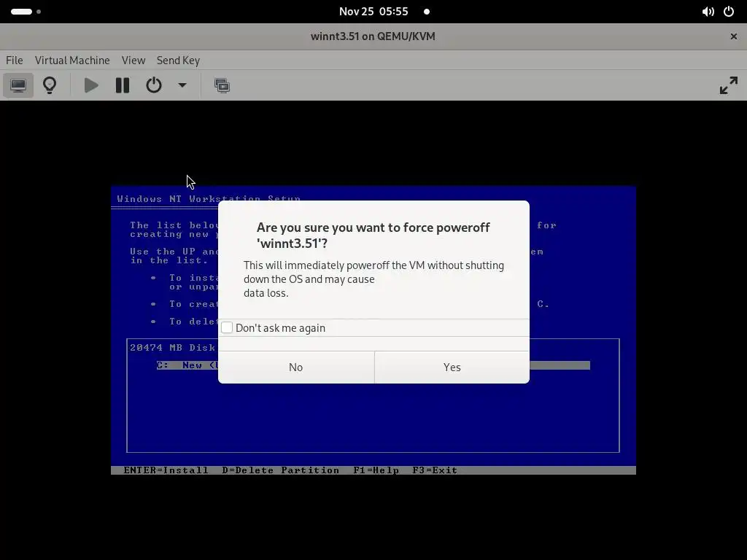Close the winnt3.51 window
This screenshot has height=560, width=747.
pyautogui.click(x=734, y=36)
